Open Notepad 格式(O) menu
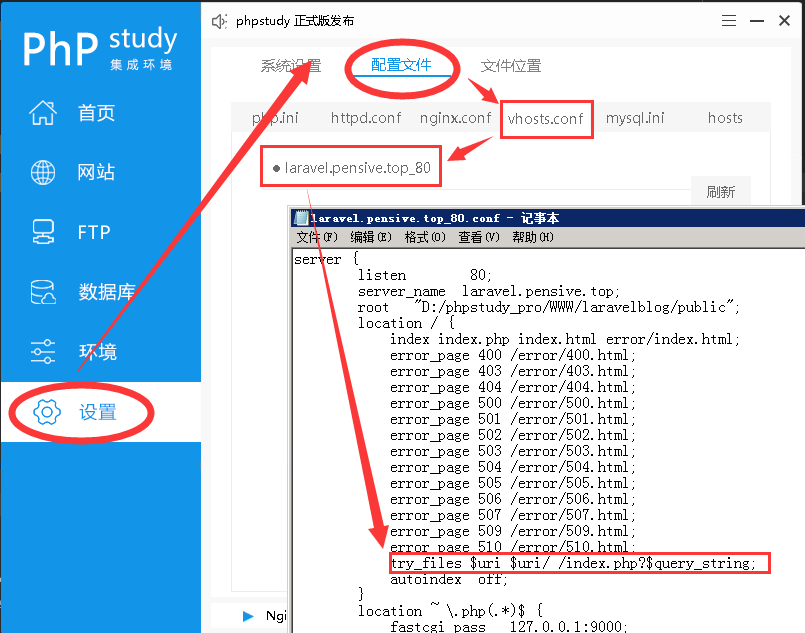Screen dimensions: 805x633 click(x=425, y=237)
